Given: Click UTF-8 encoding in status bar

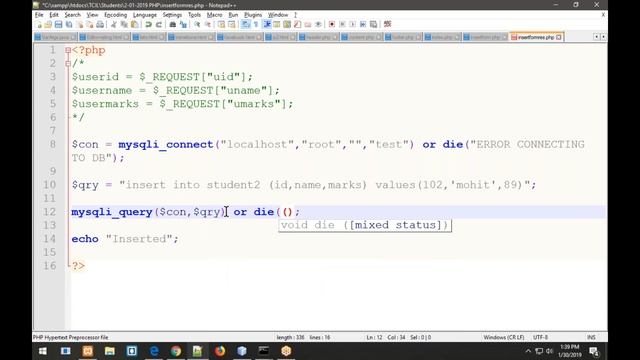Looking at the screenshot, I should tap(540, 338).
